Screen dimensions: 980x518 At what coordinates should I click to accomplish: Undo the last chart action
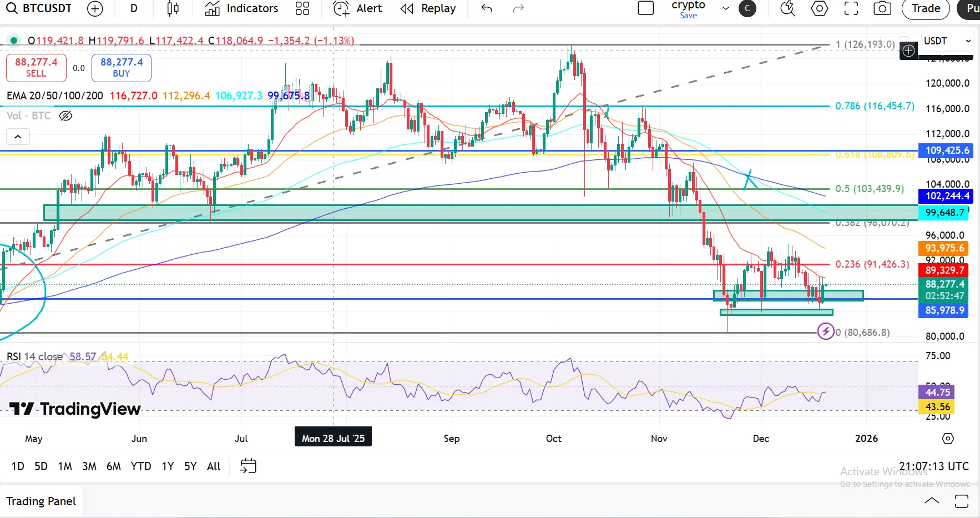(x=487, y=8)
